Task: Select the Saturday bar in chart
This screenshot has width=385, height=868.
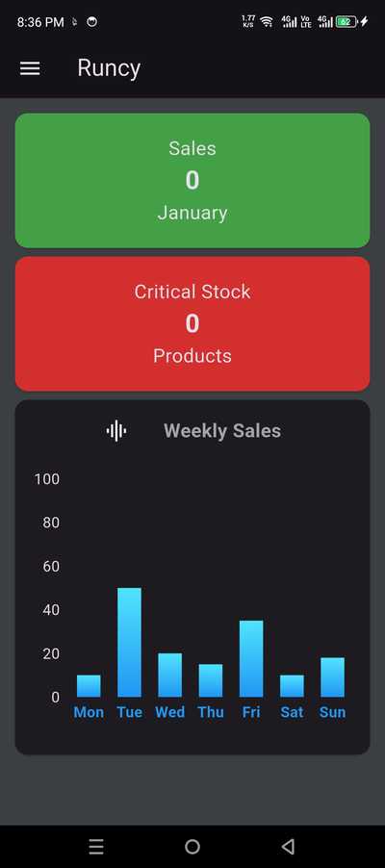Action: tap(292, 686)
